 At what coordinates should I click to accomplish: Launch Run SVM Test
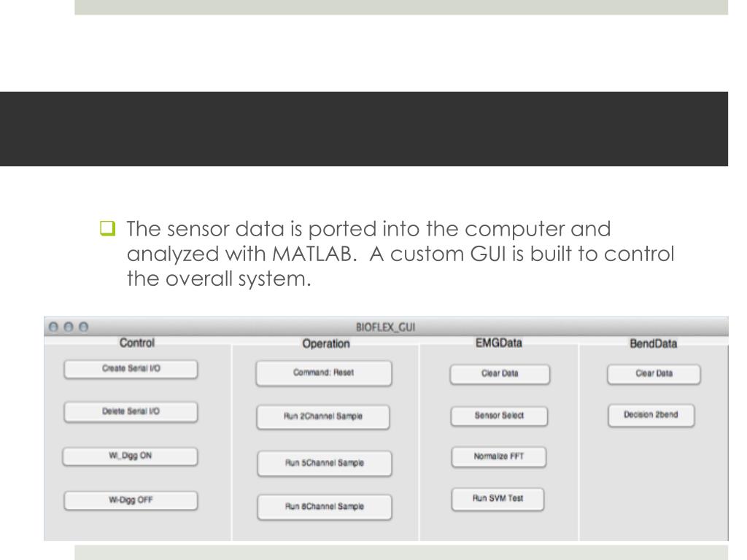498,499
